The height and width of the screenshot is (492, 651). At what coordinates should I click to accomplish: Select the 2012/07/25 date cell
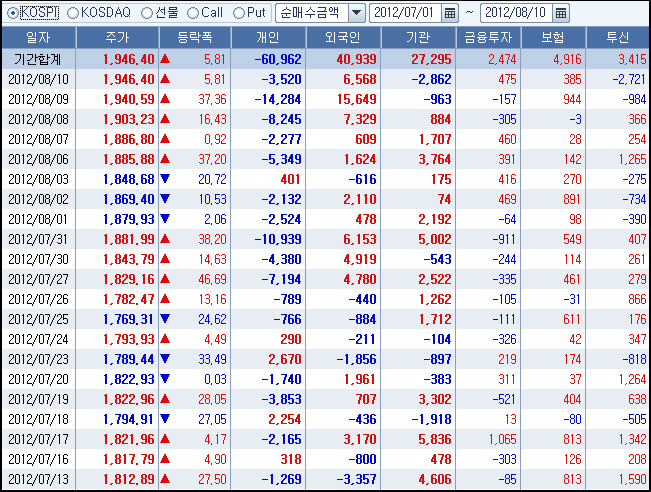pos(38,319)
